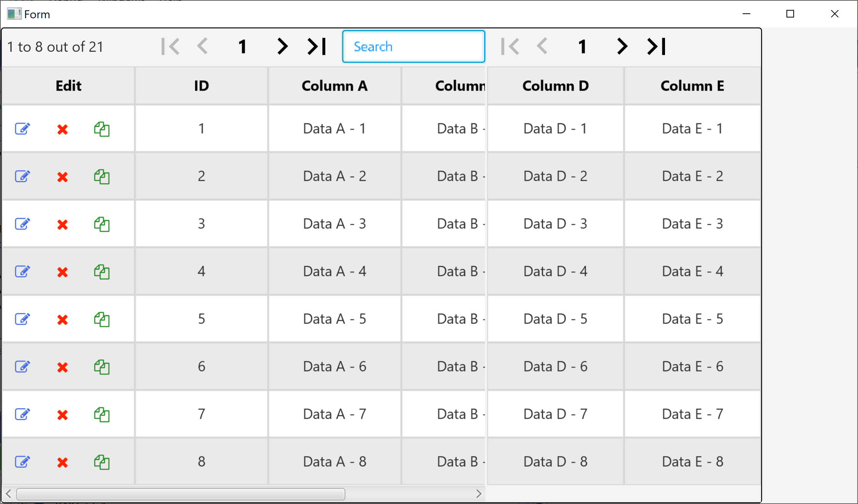Click the ID column header
Screen dimensions: 858x504
coord(201,86)
